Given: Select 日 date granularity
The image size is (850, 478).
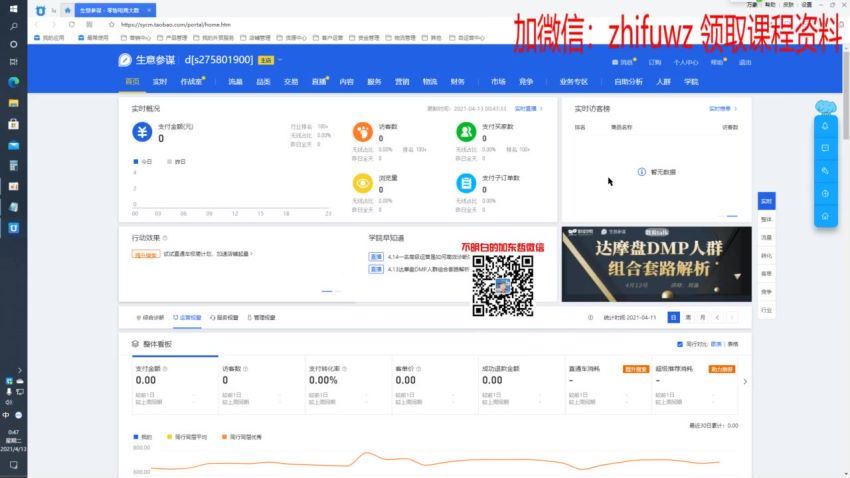Looking at the screenshot, I should (673, 318).
